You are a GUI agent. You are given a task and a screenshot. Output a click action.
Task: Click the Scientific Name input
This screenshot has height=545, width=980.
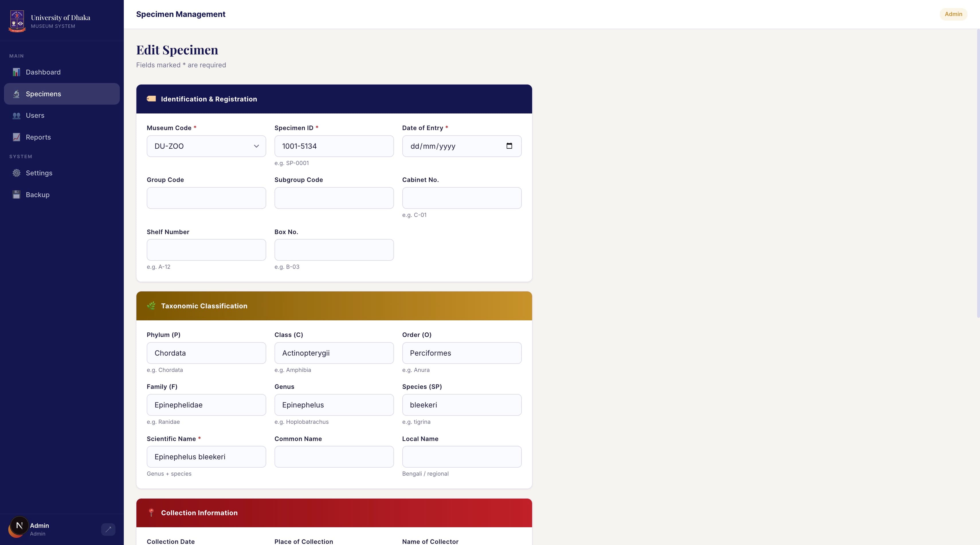click(206, 457)
